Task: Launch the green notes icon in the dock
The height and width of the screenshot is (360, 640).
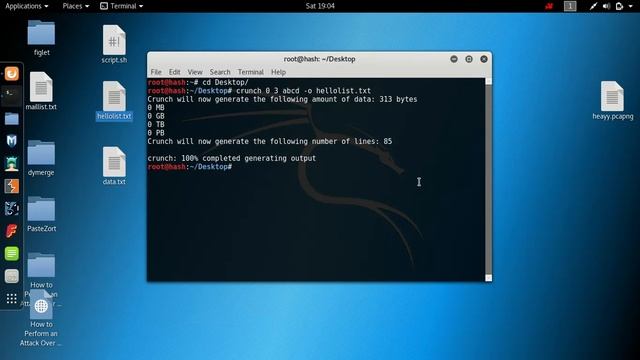Action: pyautogui.click(x=11, y=253)
